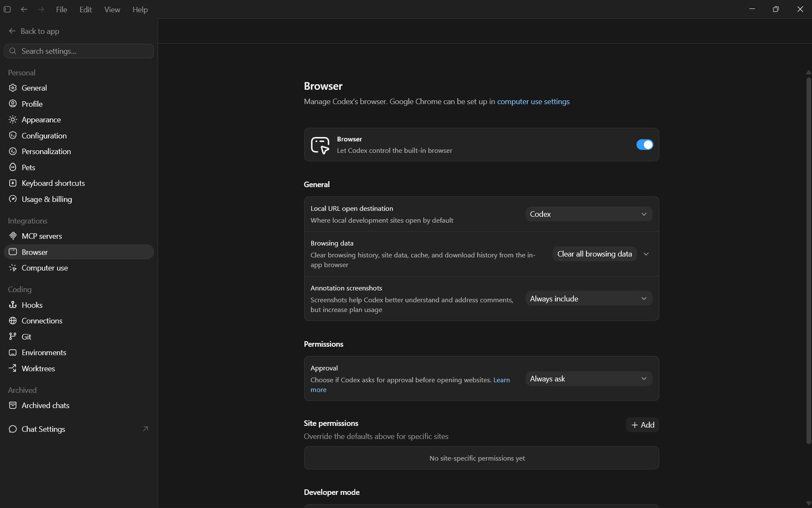Click the Back to app arrow icon
The image size is (812, 508).
click(12, 31)
